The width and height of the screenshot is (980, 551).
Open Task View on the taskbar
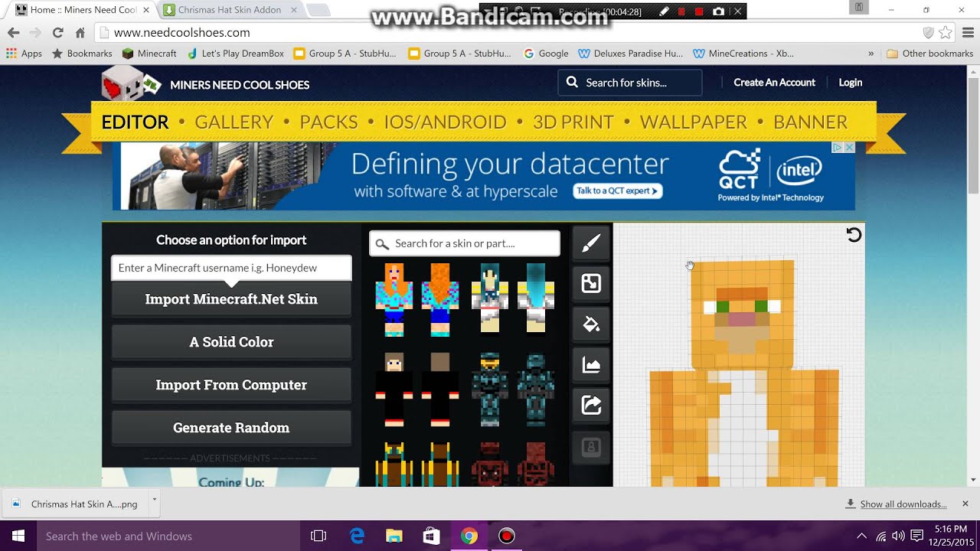click(318, 536)
